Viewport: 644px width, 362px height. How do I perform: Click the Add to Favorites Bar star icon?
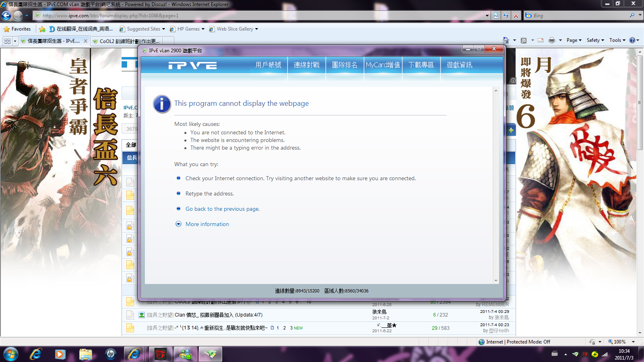(42, 29)
